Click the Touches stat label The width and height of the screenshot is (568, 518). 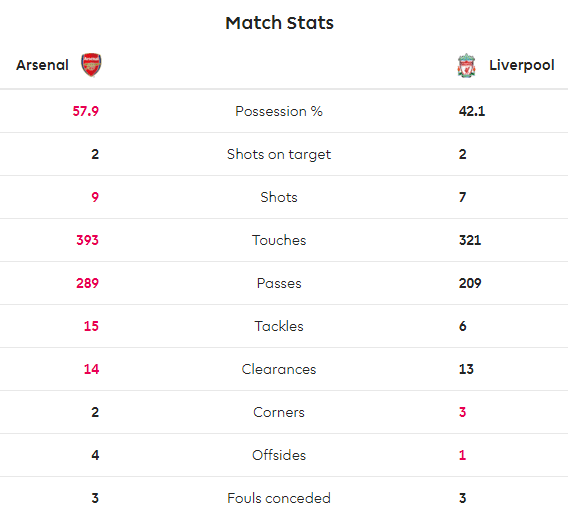(279, 240)
